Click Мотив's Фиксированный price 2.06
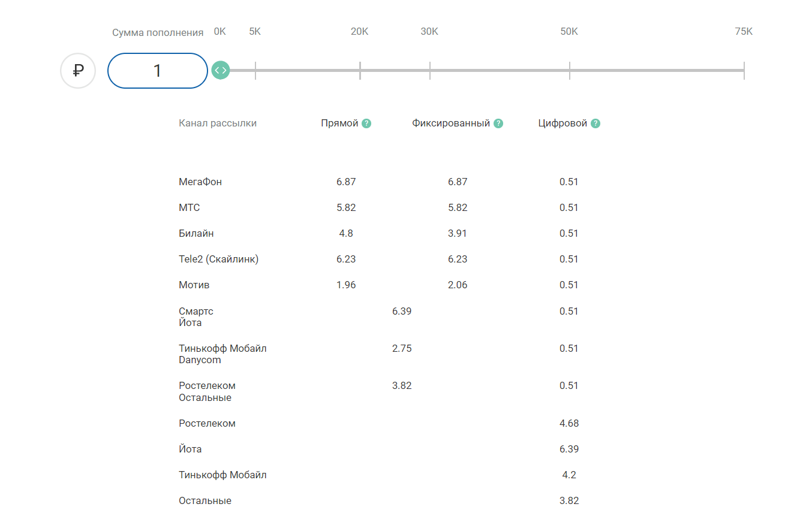The image size is (812, 528). pyautogui.click(x=458, y=285)
